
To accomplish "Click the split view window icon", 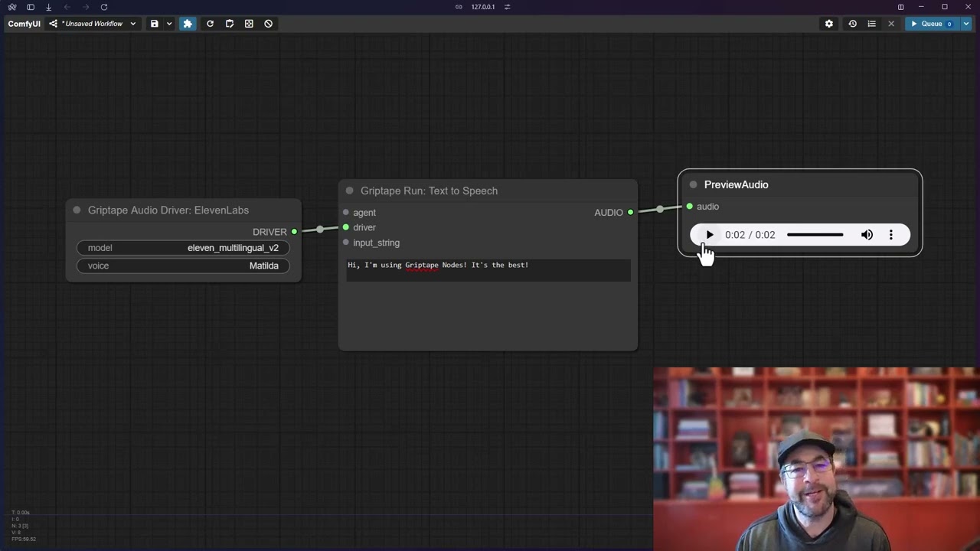I will point(900,7).
